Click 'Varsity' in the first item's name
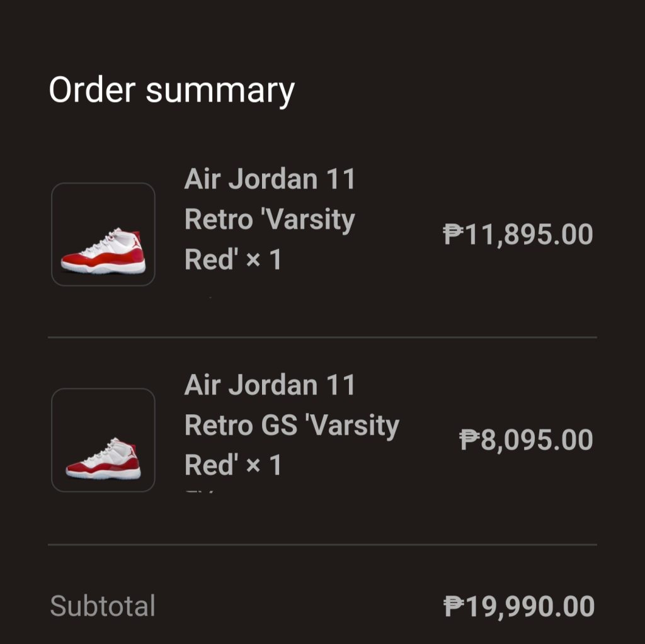This screenshot has height=644, width=645. 319,220
